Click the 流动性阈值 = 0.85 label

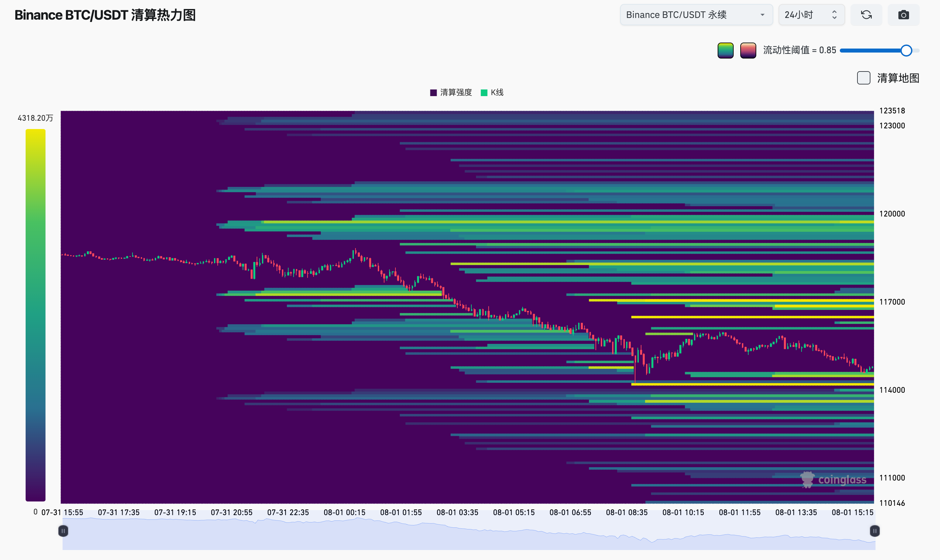(x=799, y=50)
